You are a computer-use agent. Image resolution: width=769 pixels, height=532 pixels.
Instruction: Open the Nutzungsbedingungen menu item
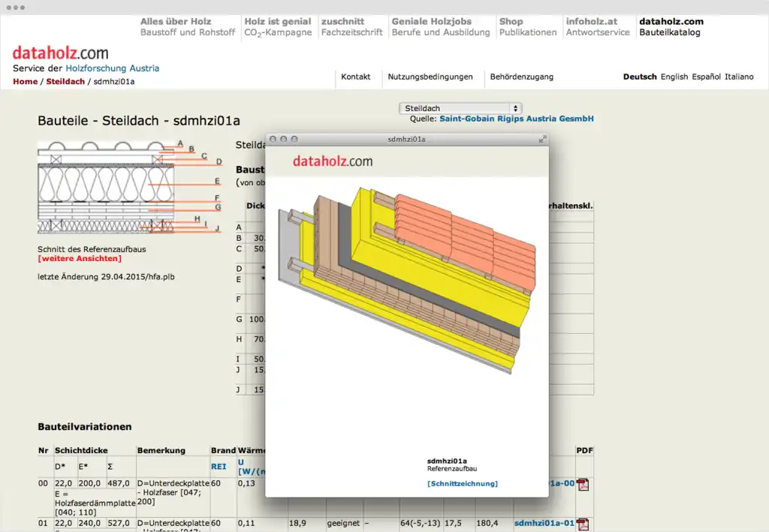click(x=430, y=77)
